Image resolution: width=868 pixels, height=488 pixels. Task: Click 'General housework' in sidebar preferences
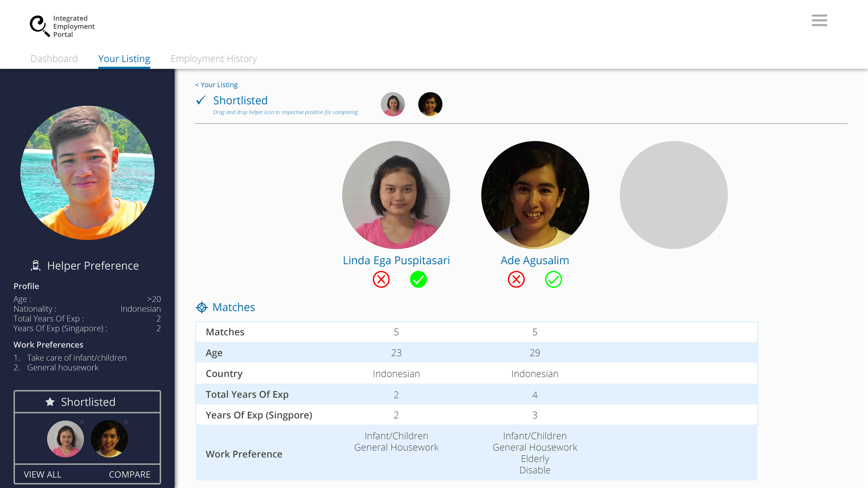tap(63, 368)
